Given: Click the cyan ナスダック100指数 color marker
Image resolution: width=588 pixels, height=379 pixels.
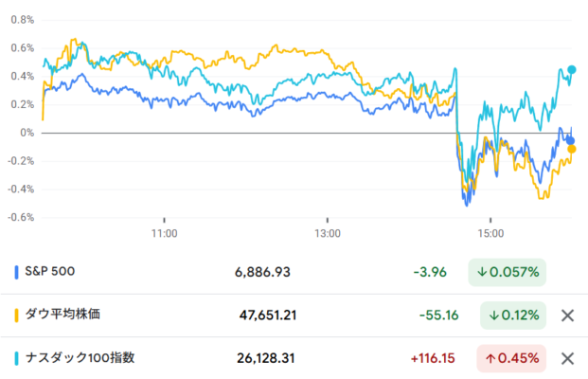Looking at the screenshot, I should (x=16, y=358).
